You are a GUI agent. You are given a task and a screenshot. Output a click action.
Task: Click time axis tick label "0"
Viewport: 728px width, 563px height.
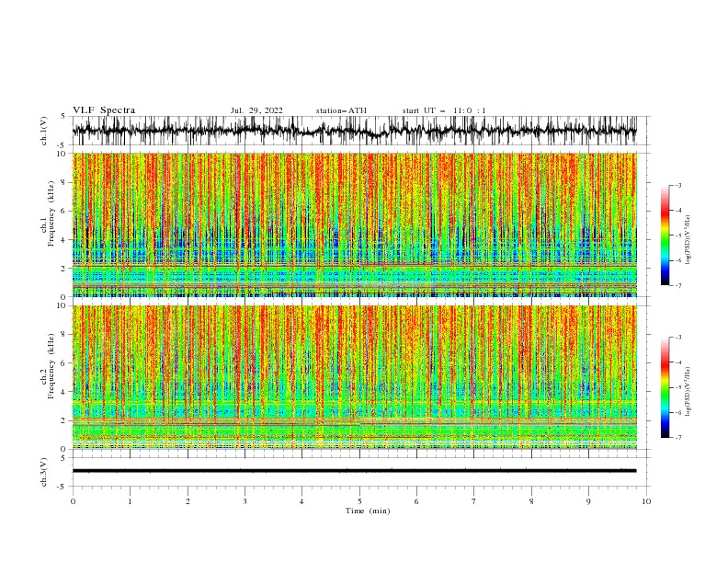pos(73,501)
